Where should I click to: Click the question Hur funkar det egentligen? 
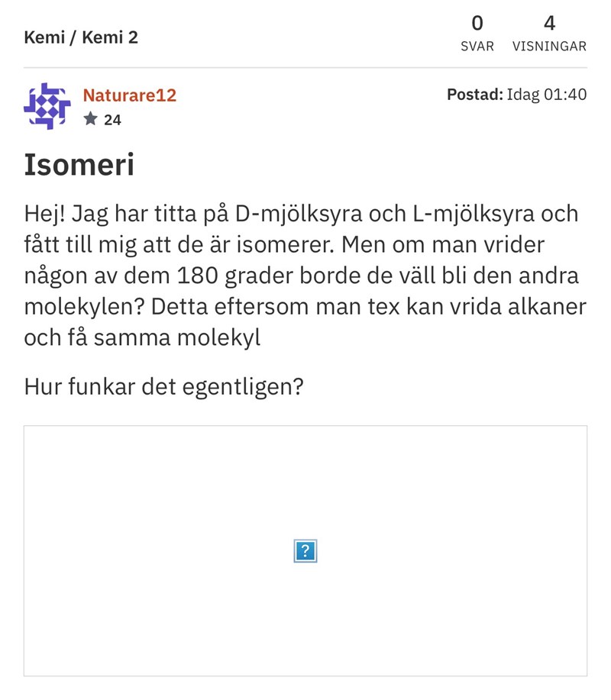pyautogui.click(x=164, y=386)
